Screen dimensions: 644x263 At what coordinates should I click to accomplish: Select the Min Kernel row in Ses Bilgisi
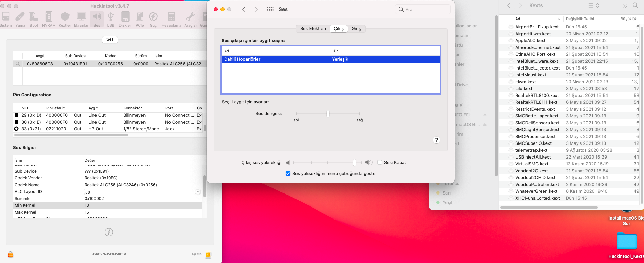tap(108, 205)
